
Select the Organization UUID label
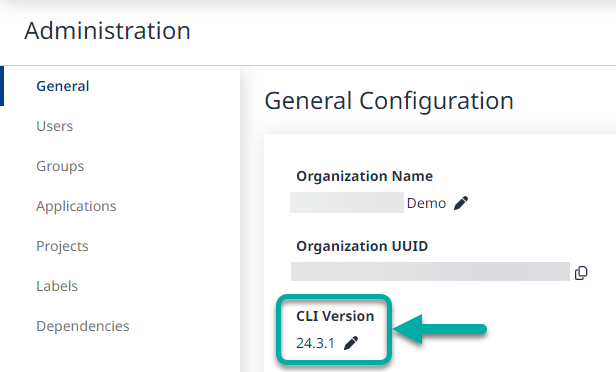point(362,246)
